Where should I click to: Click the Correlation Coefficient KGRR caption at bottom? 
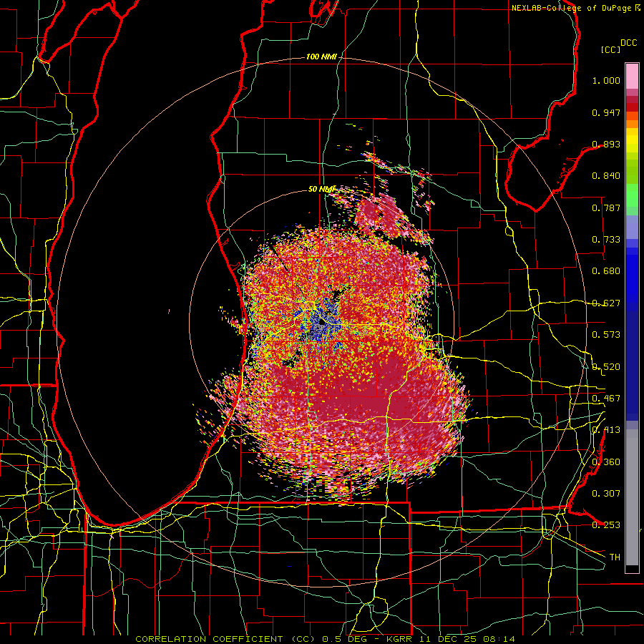pos(325,639)
